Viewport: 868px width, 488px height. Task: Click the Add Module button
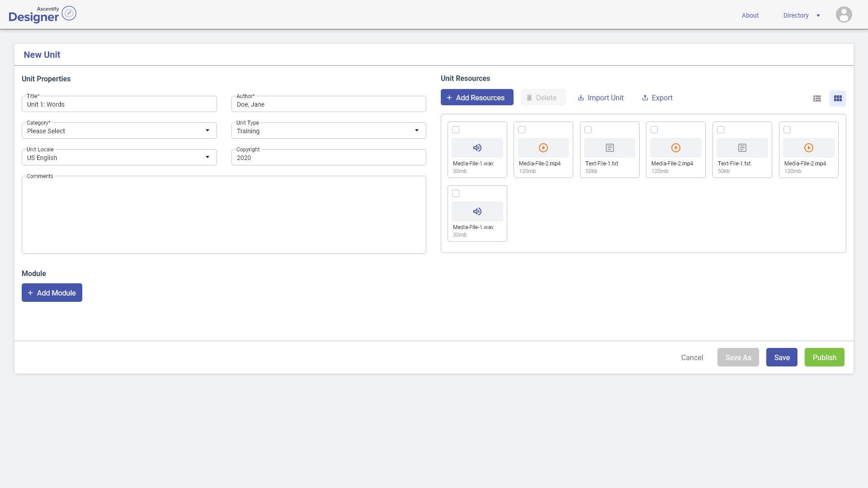tap(52, 293)
